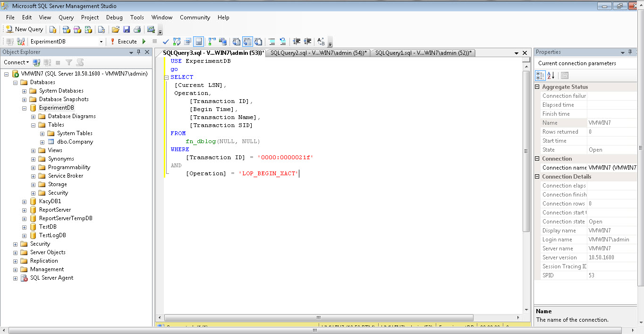Expand the KacyDB1 database
644x334 pixels.
pos(25,201)
